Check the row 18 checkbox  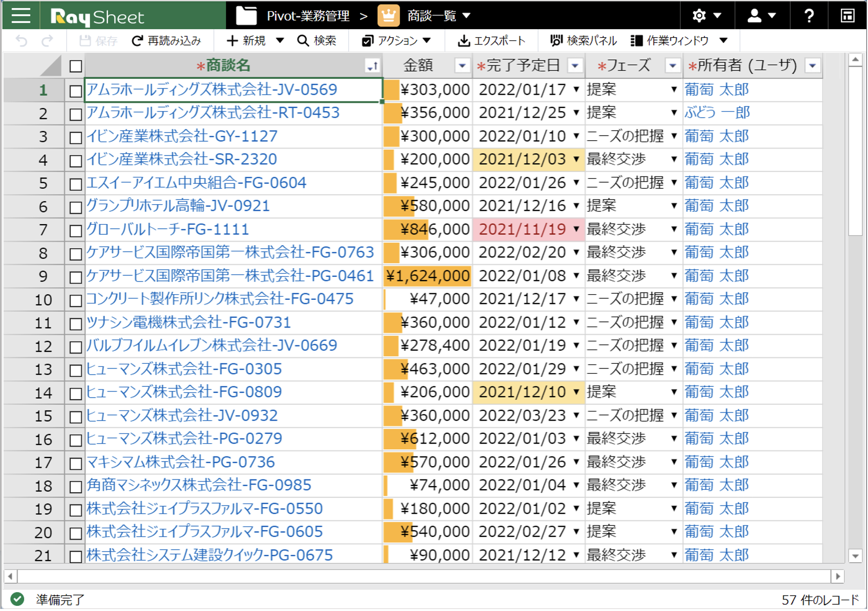click(76, 487)
